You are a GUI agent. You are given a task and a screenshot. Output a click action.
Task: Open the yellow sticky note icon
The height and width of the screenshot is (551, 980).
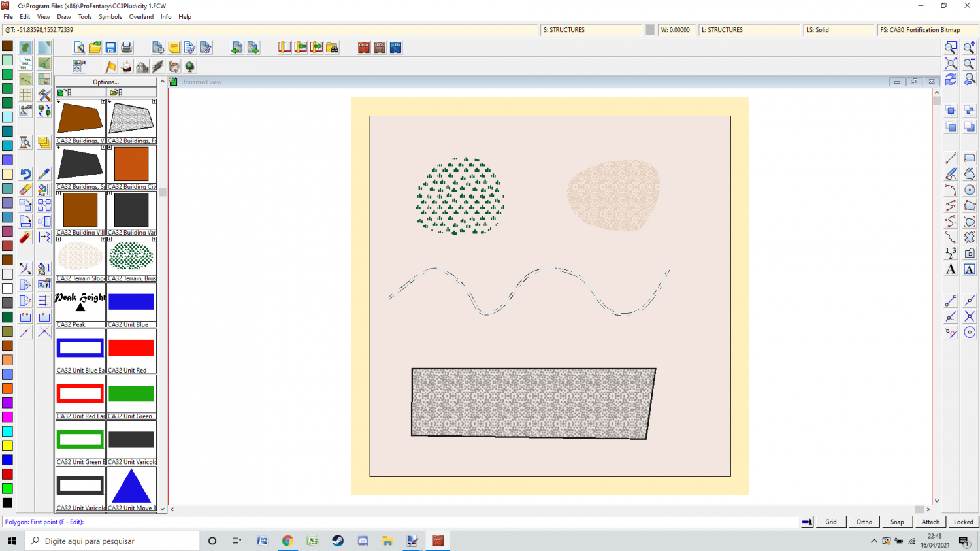(x=174, y=48)
